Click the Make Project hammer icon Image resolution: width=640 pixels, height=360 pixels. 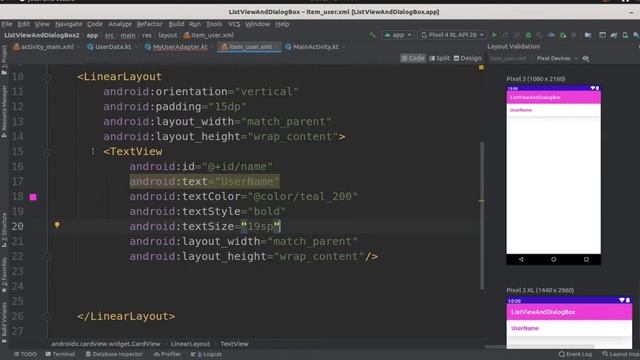(x=372, y=35)
